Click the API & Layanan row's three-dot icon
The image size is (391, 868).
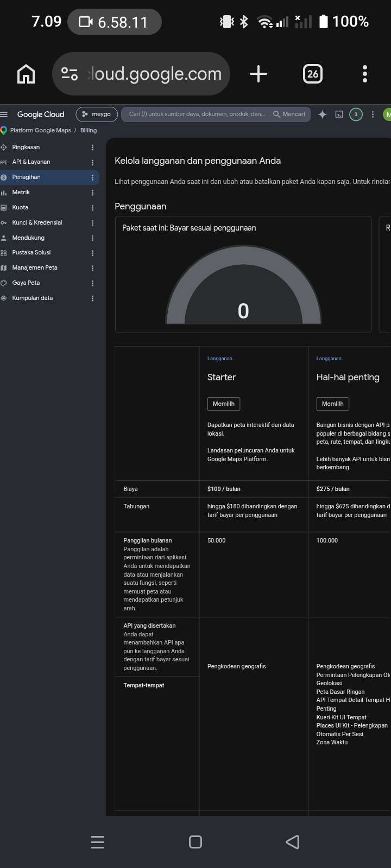click(92, 162)
